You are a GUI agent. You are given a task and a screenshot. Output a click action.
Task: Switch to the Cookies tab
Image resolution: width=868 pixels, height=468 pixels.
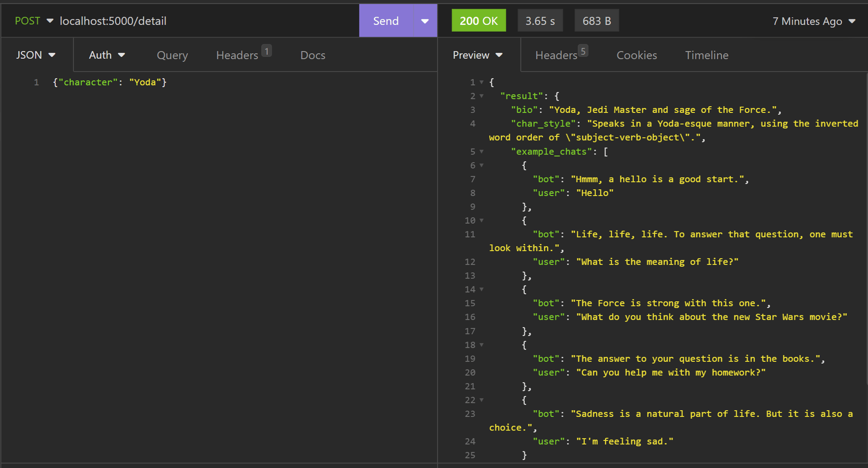[637, 55]
